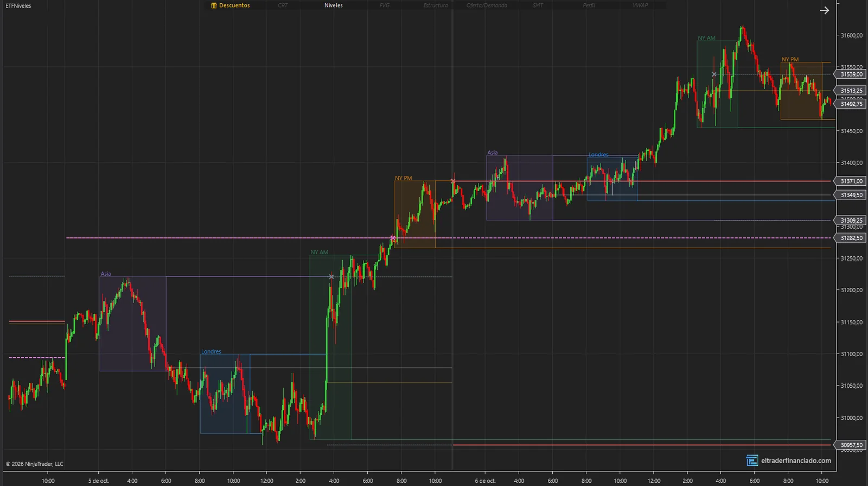Viewport: 868px width, 486px height.
Task: Click the NY PM label near 31550
Action: (x=790, y=60)
